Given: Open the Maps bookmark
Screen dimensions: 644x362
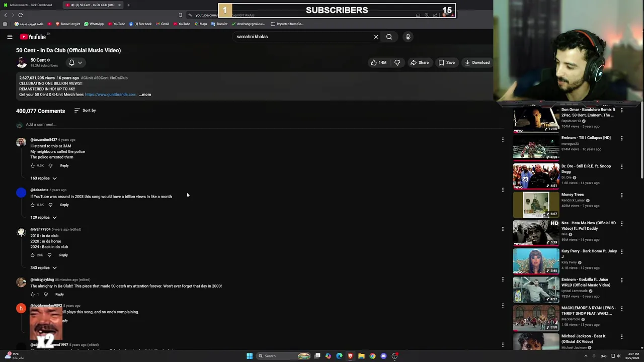Looking at the screenshot, I should (201, 24).
